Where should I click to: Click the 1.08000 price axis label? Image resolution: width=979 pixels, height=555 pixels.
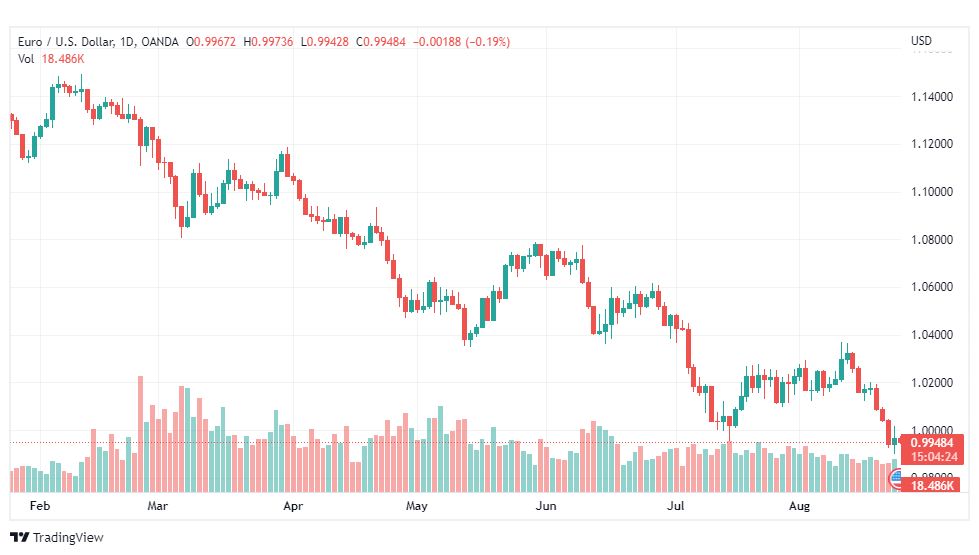pos(932,240)
